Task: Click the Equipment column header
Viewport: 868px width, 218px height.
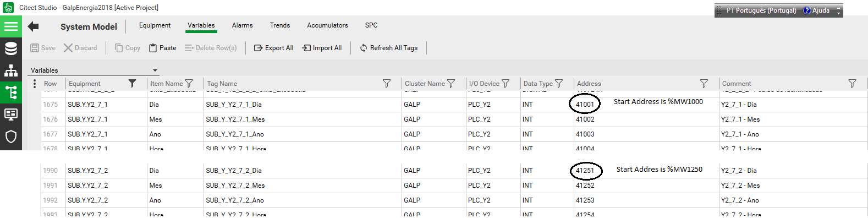Action: 85,84
